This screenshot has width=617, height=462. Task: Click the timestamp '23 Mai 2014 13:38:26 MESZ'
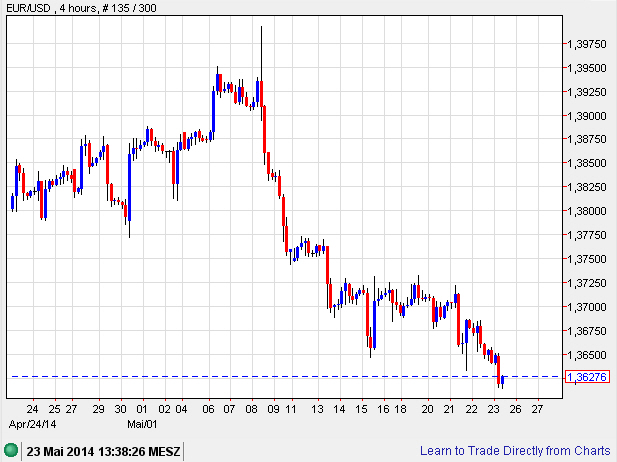[x=103, y=451]
